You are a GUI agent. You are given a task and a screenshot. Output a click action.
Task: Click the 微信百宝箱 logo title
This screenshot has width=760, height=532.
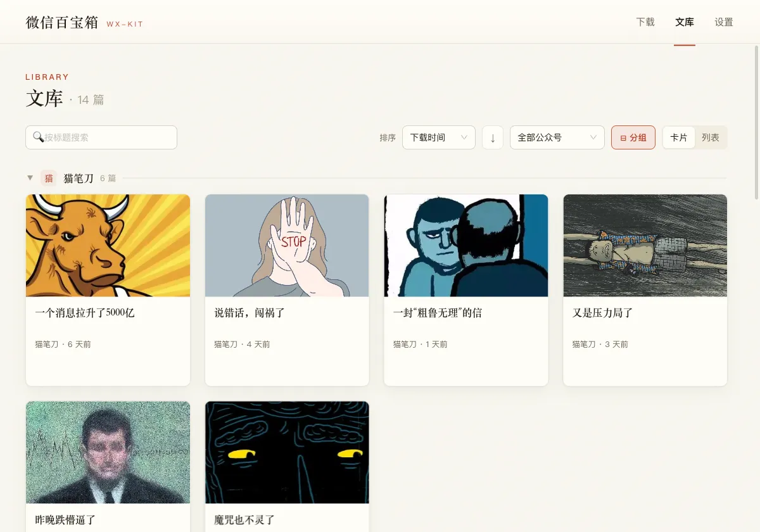[x=62, y=22]
